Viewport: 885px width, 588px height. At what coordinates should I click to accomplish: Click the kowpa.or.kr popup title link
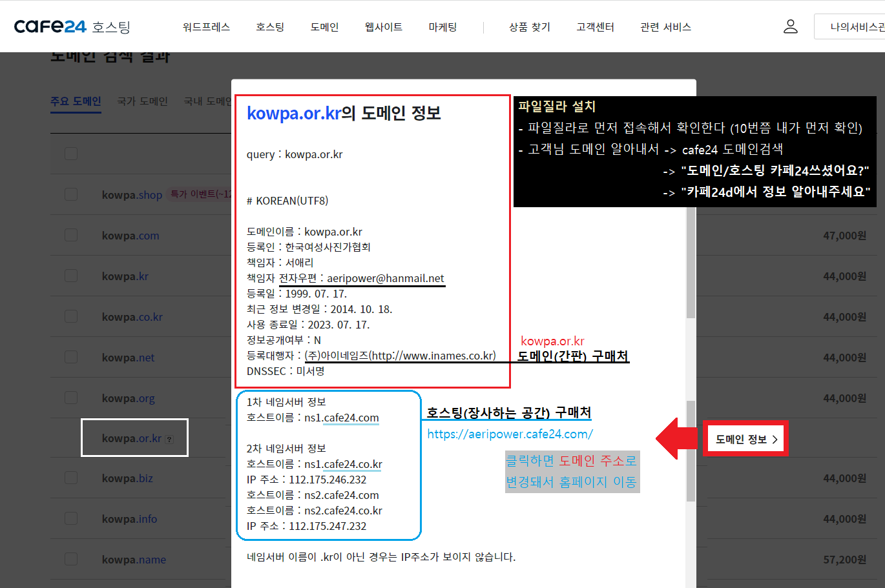(294, 113)
